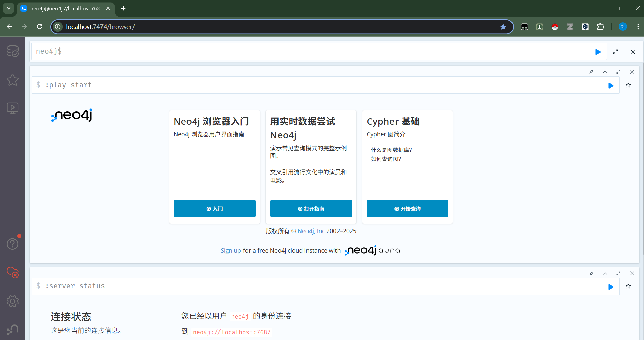Click the :play start command text
The image size is (644, 340).
pyautogui.click(x=68, y=85)
